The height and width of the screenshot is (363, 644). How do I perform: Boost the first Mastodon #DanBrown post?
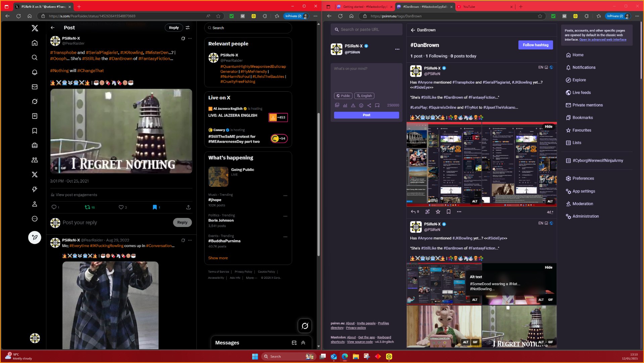tap(427, 212)
